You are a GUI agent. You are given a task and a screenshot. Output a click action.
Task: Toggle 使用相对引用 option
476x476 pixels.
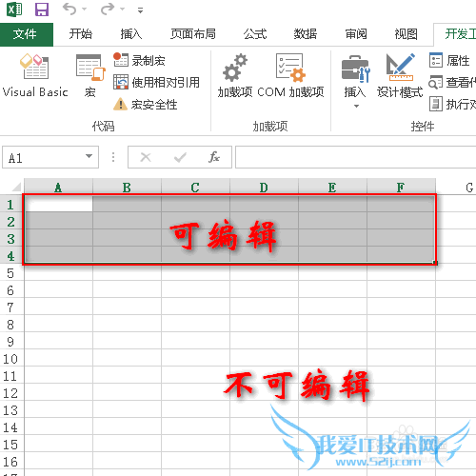[x=156, y=83]
